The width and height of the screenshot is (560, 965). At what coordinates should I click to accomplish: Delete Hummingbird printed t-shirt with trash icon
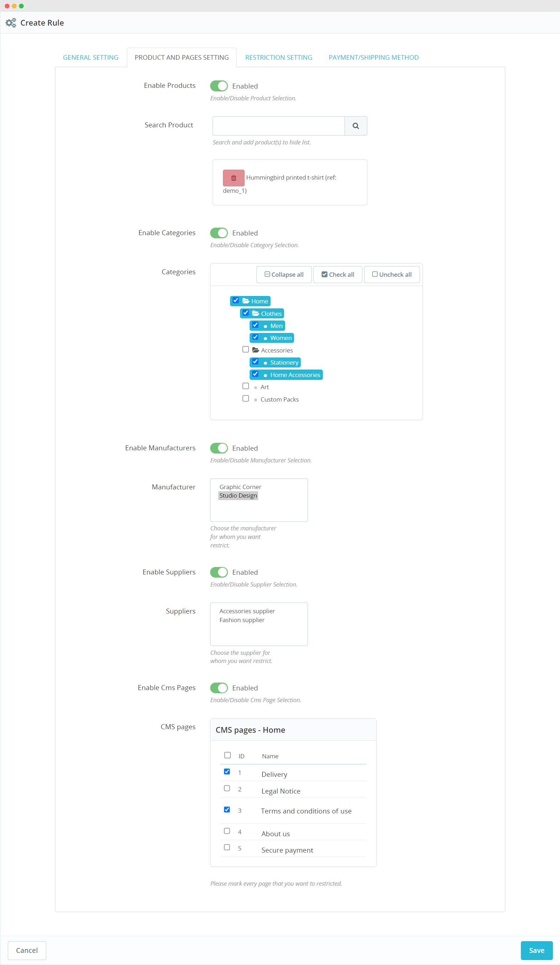(234, 178)
